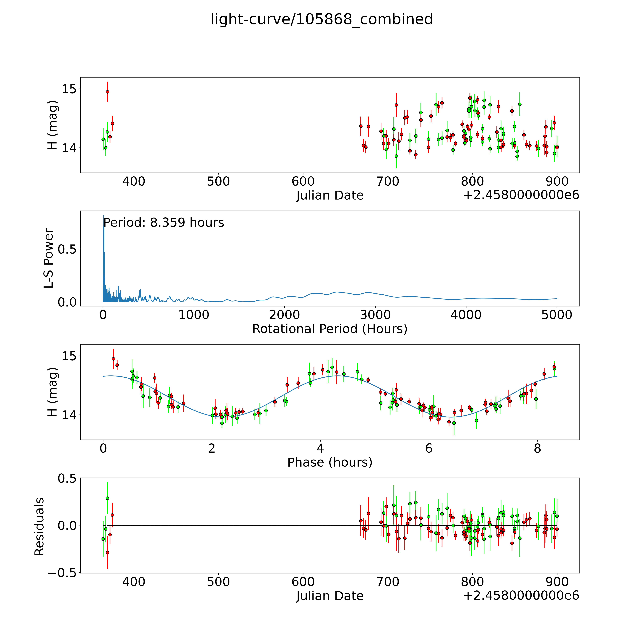Click the 'Rotational Period (Hours)' axis label
The height and width of the screenshot is (644, 644).
click(x=330, y=329)
